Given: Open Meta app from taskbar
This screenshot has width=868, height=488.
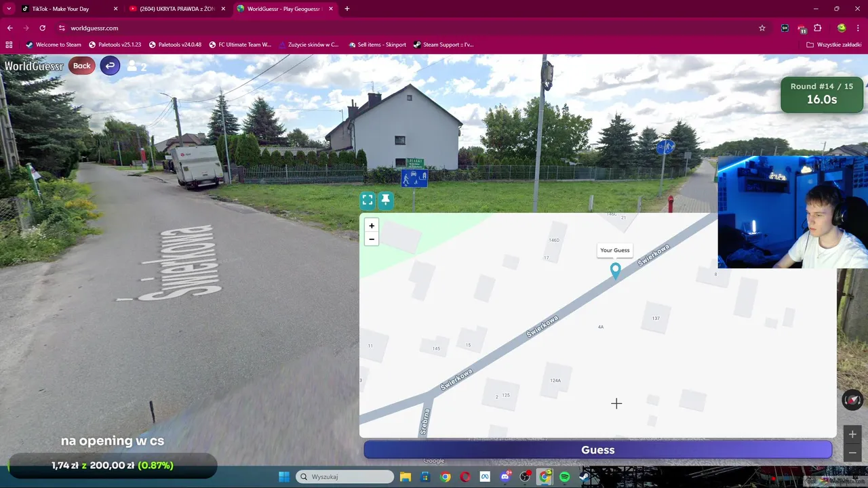Looking at the screenshot, I should pyautogui.click(x=485, y=476).
